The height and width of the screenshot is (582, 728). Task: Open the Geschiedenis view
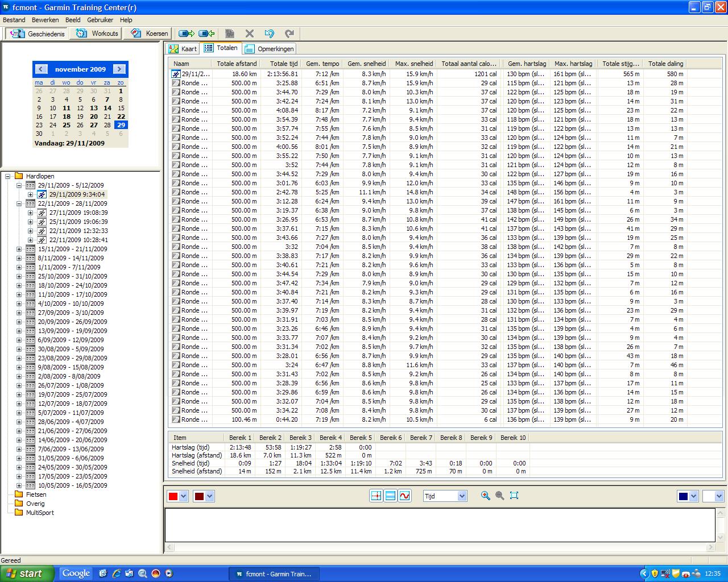pyautogui.click(x=38, y=34)
